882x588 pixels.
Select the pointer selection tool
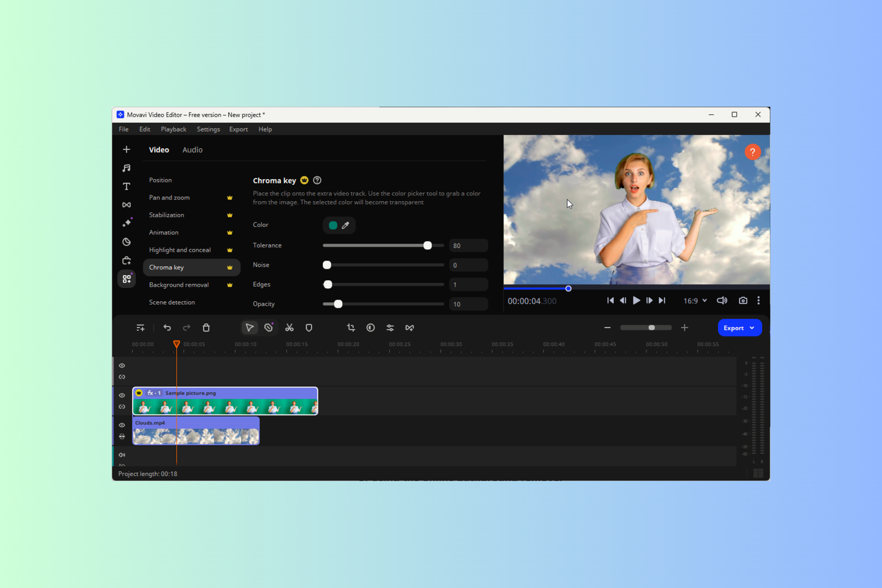pos(249,328)
